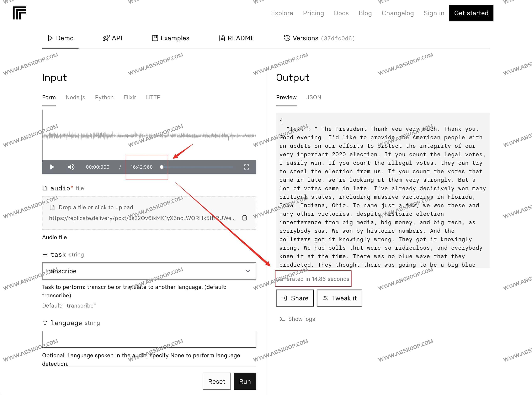532x395 pixels.
Task: Toggle fullscreen on the audio player
Action: coord(246,167)
